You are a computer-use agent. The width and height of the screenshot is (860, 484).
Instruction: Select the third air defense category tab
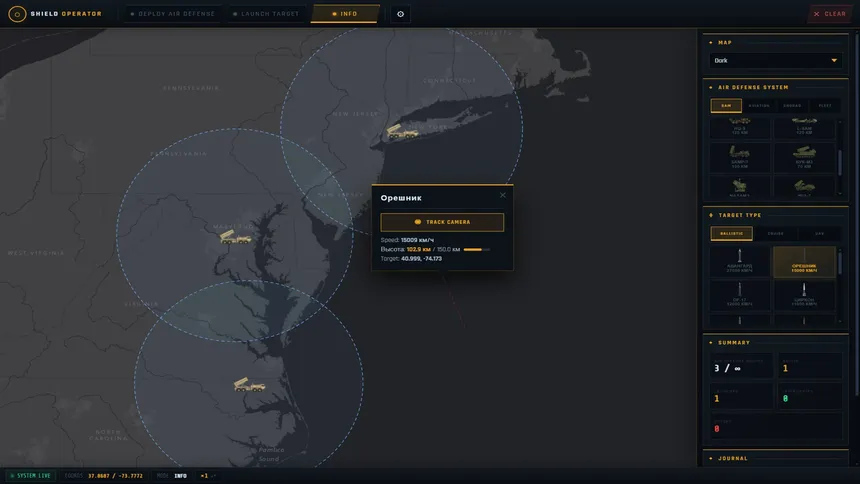792,105
